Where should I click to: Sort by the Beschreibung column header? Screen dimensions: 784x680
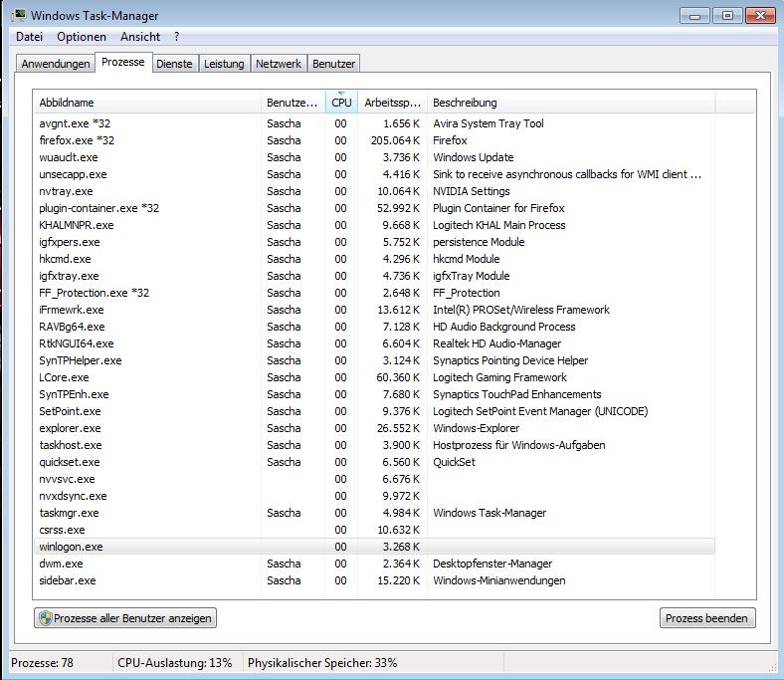click(571, 103)
